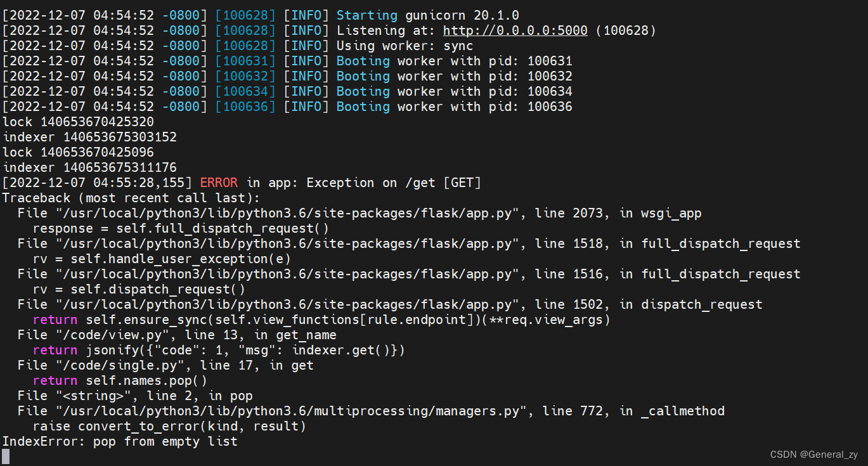Click the '2022-12-07 04:55:28,155' timestamp
The height and width of the screenshot is (466, 868).
click(97, 183)
